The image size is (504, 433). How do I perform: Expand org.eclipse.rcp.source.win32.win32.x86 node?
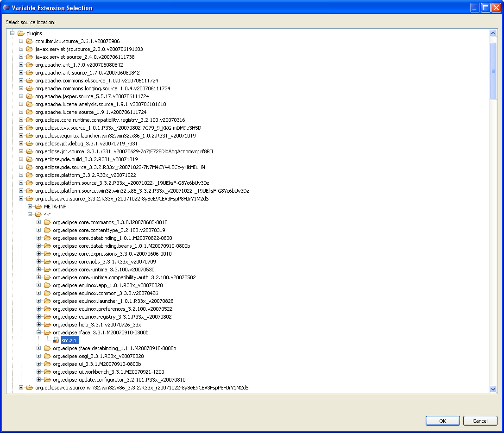tap(21, 388)
